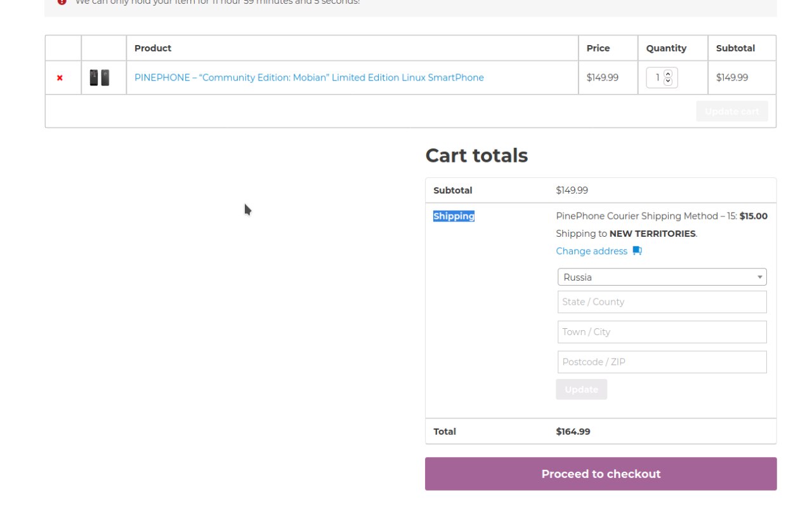This screenshot has width=812, height=518.
Task: Click the Quantity column header
Action: point(666,48)
